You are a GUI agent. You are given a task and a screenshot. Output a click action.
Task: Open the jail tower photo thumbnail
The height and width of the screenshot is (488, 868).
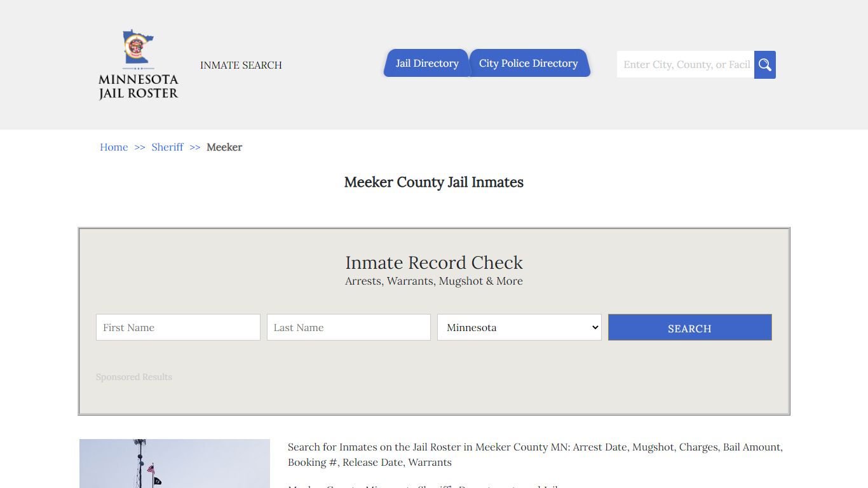(x=175, y=463)
